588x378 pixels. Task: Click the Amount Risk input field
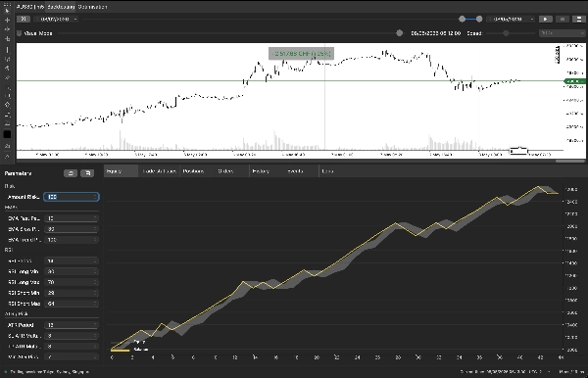tap(72, 197)
